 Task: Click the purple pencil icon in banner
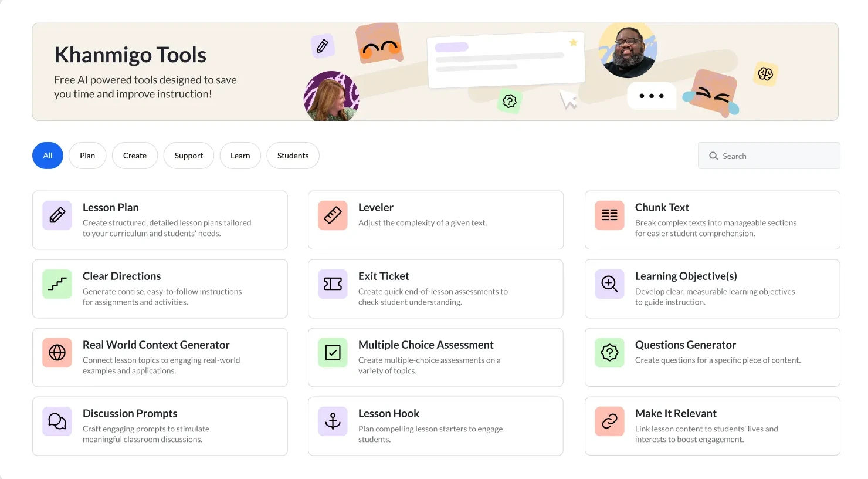click(x=323, y=46)
